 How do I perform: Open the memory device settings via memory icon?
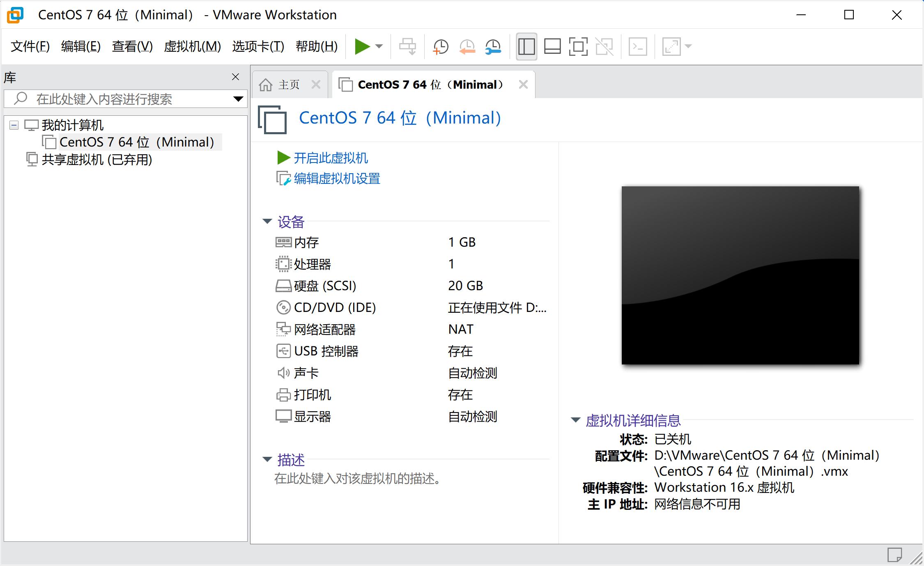point(283,242)
